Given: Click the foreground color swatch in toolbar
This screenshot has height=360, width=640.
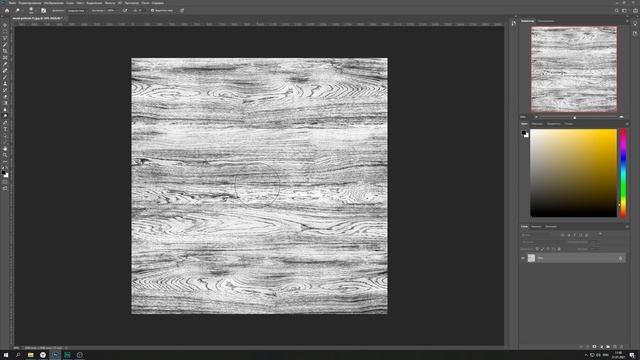Looking at the screenshot, I should click(4, 173).
